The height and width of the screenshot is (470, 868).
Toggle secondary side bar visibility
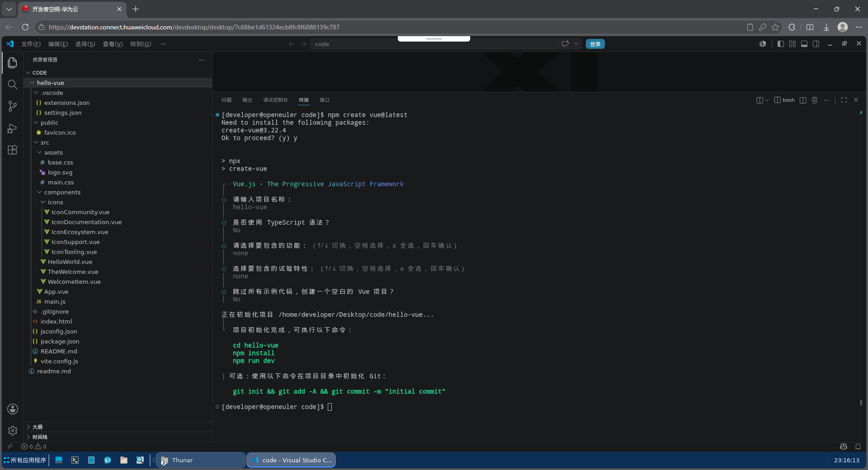tap(816, 44)
